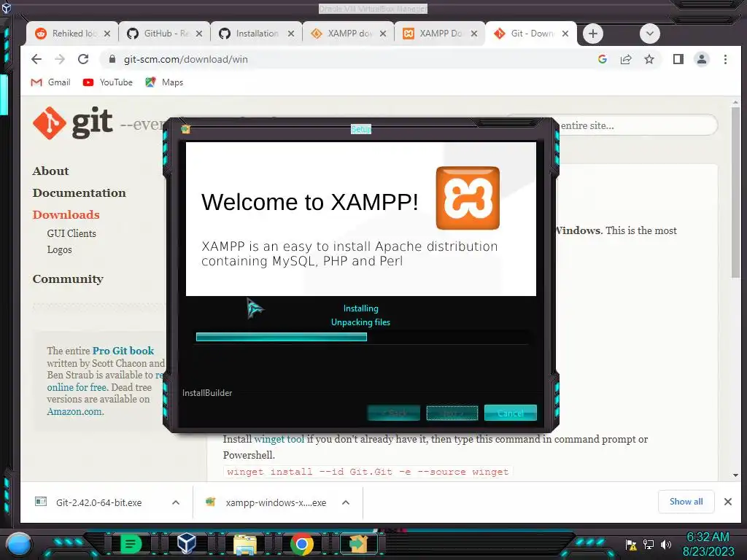
Task: Open the Downloads section
Action: pyautogui.click(x=66, y=215)
